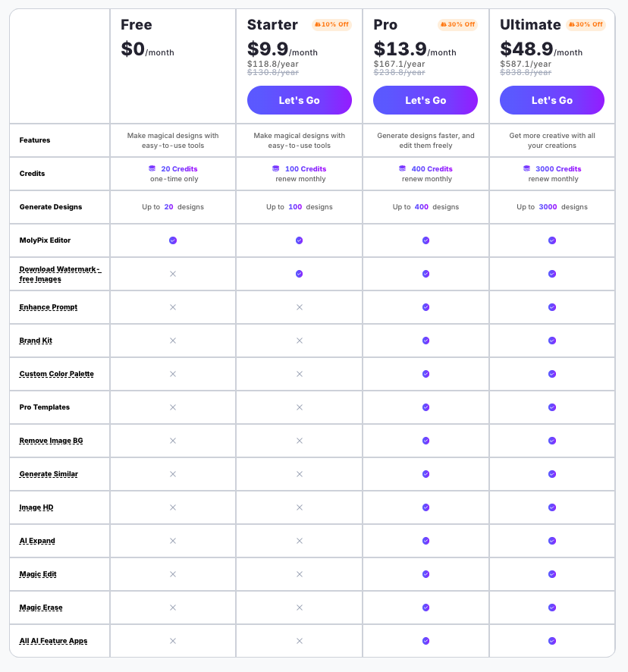The width and height of the screenshot is (628, 672).
Task: Click Ultimate checkmark for All AI Feature Apps
Action: [x=552, y=641]
